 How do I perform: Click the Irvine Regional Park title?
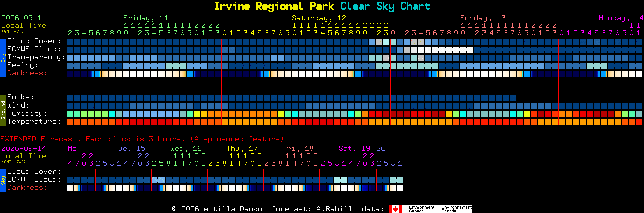coord(275,6)
